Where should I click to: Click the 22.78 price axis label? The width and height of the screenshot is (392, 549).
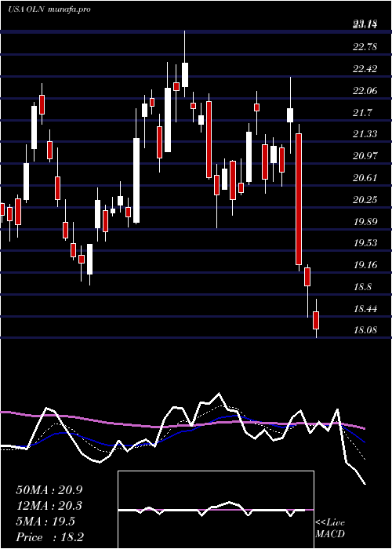[365, 46]
